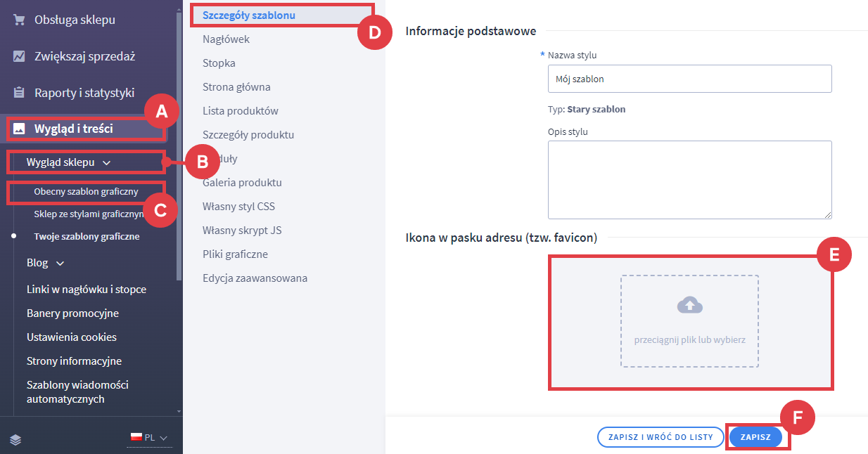Click the shopping cart icon beside Obsługa sklepu
The image size is (868, 454).
(x=19, y=20)
